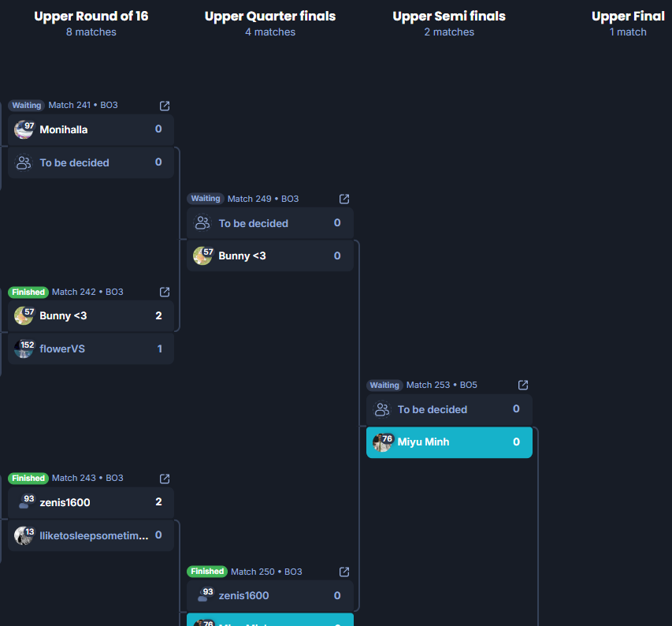The width and height of the screenshot is (672, 626).
Task: Select To be decided row in Match 249
Action: (270, 223)
